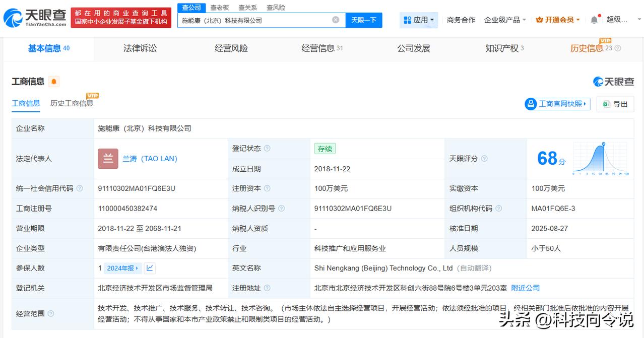Click help icon beside 历史信息 tab
The height and width of the screenshot is (338, 644).
(618, 48)
